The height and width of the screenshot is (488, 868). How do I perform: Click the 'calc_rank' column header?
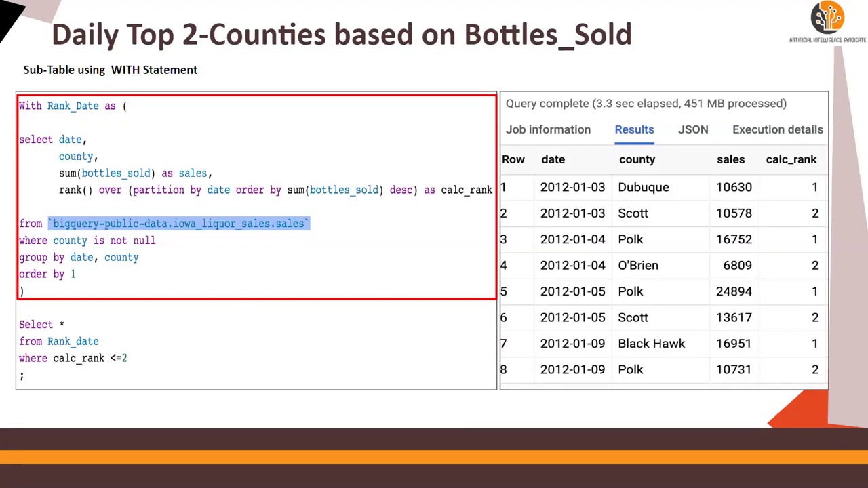pos(791,159)
